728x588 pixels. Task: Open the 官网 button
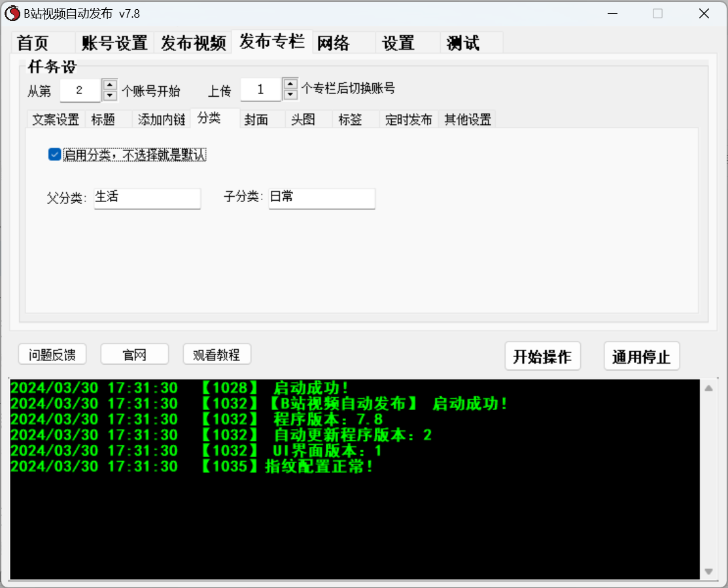point(135,355)
